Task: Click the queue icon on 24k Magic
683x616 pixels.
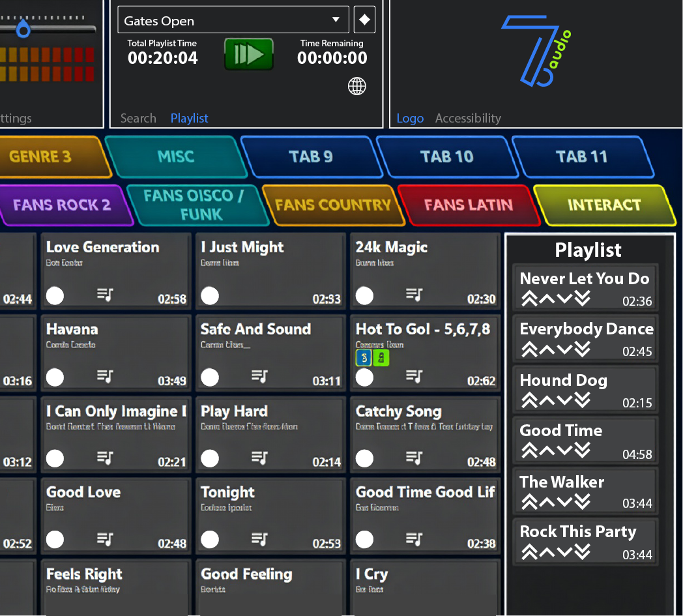Action: (414, 295)
